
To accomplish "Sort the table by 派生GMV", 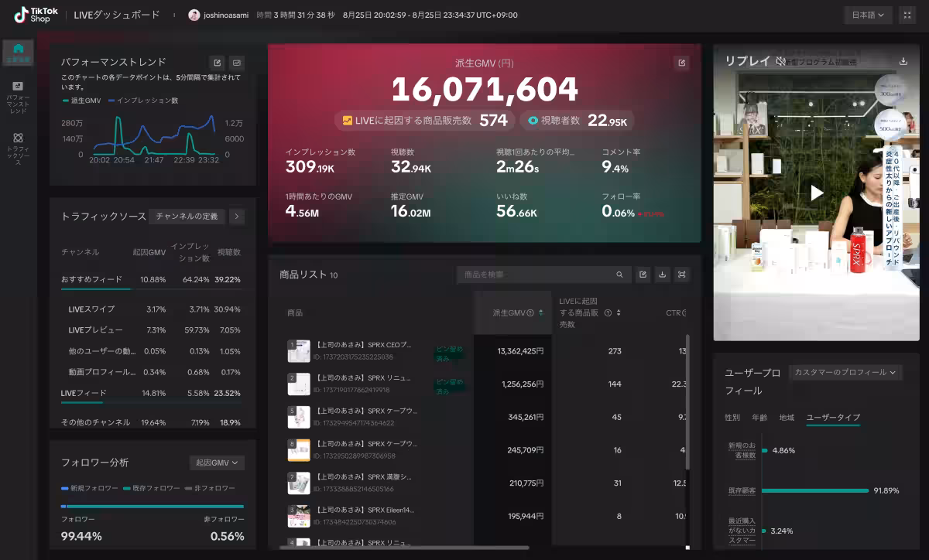I will [541, 313].
